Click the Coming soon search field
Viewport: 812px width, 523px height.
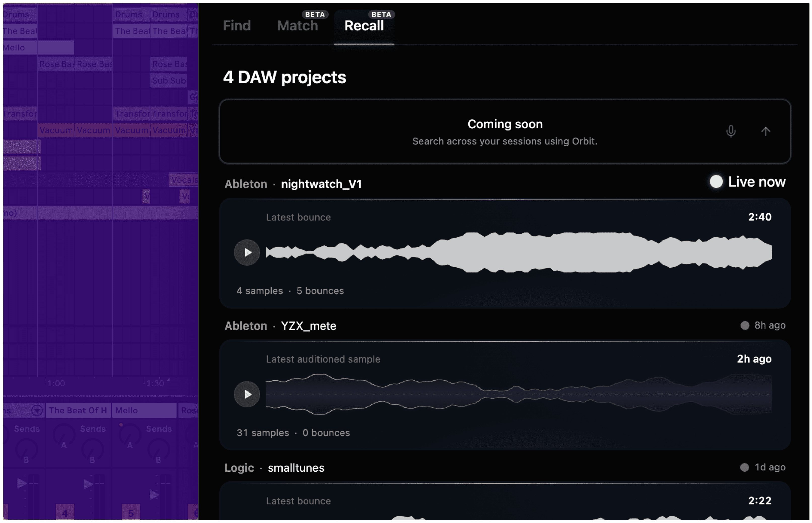[505, 132]
